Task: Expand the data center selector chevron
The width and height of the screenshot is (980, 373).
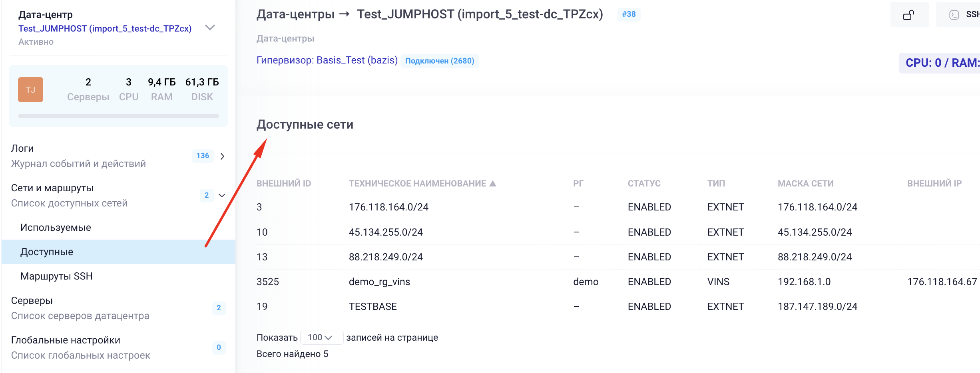Action: 210,28
